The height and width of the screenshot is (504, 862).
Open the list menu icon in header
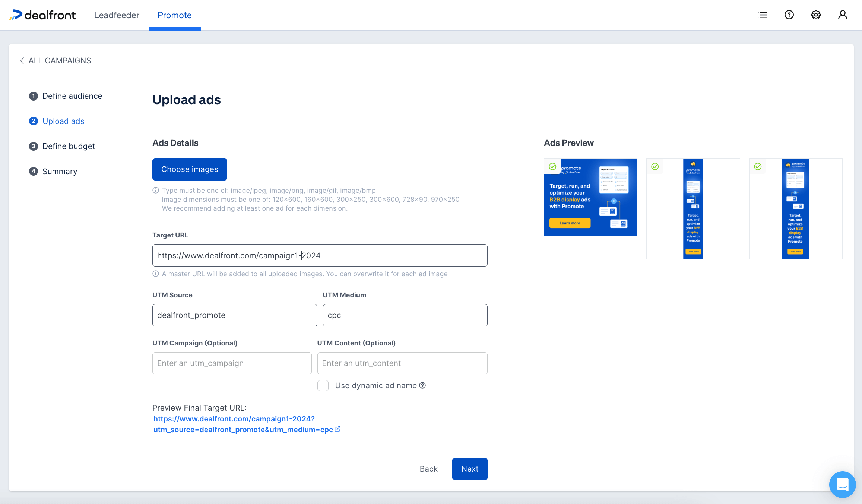pos(762,15)
